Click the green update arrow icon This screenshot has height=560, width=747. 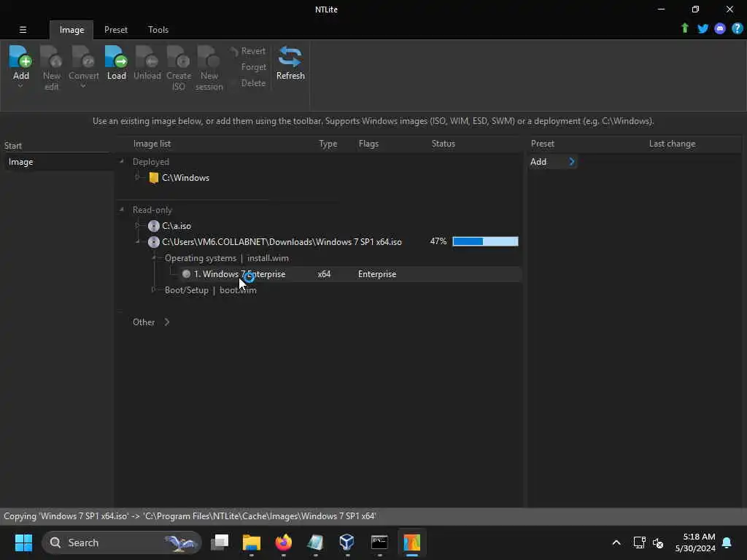click(x=685, y=28)
